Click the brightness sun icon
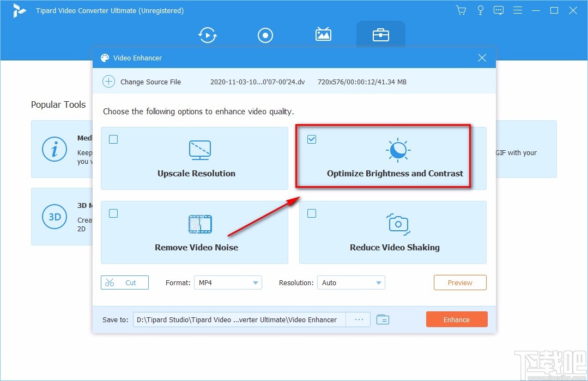The height and width of the screenshot is (381, 588). click(398, 150)
